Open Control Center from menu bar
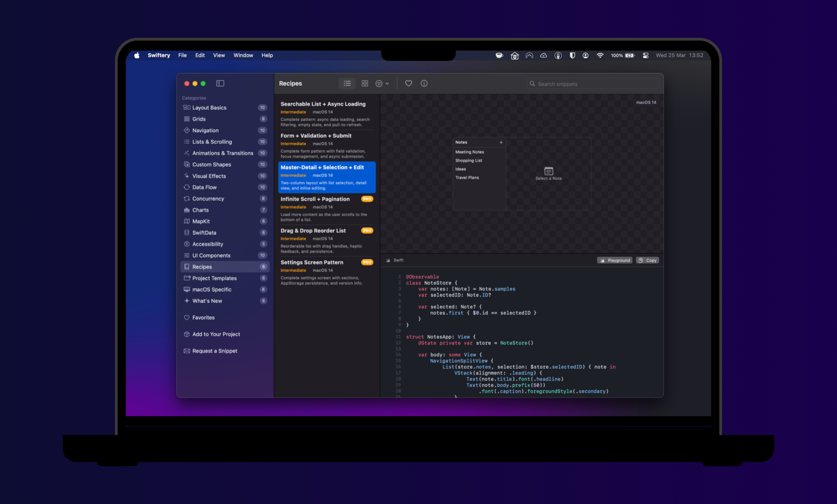 tap(646, 55)
